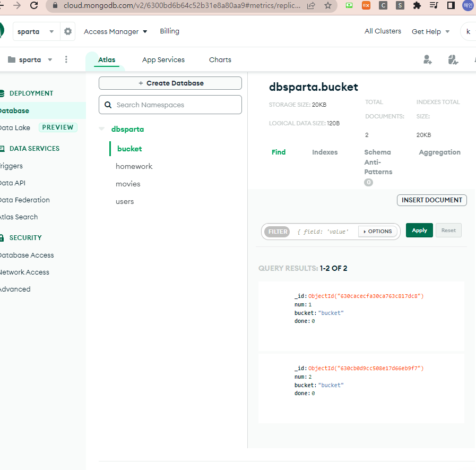Image resolution: width=476 pixels, height=470 pixels.
Task: Focus the Search Namespaces field
Action: tap(170, 105)
